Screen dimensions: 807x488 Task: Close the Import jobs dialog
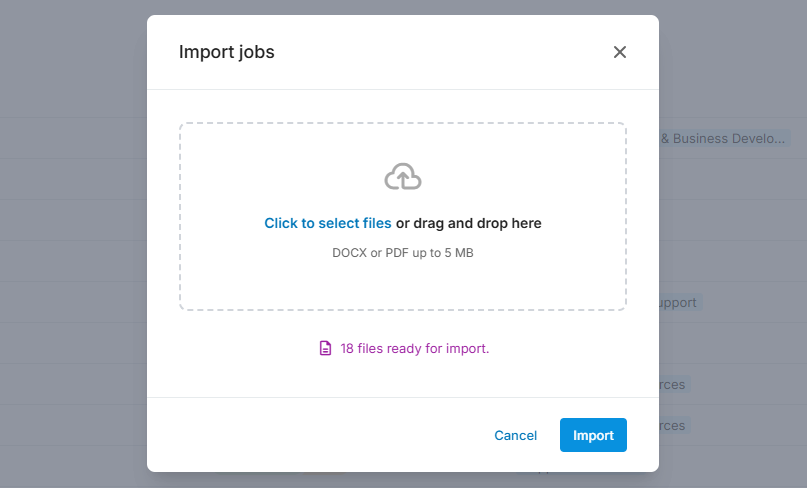pyautogui.click(x=620, y=52)
